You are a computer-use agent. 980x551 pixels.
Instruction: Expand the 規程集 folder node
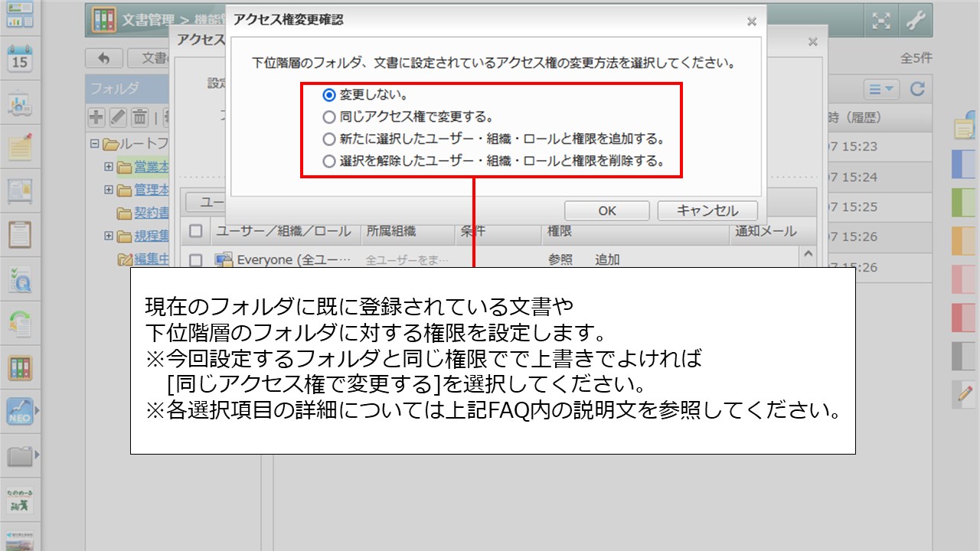tap(108, 236)
